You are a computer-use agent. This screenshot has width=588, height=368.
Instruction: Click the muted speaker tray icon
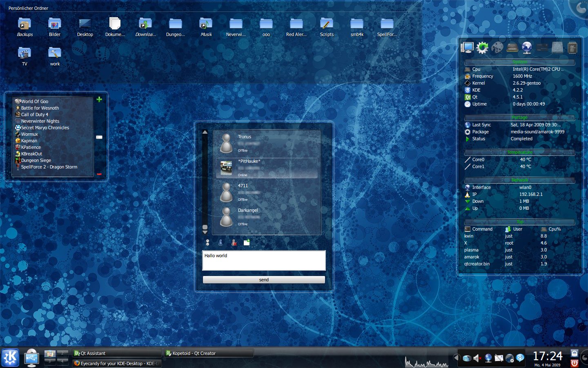477,359
